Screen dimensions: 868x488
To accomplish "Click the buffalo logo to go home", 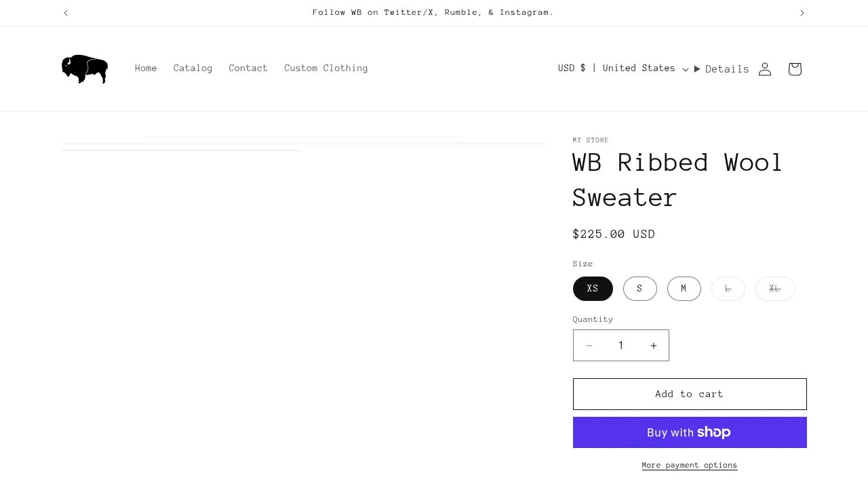I will point(84,68).
